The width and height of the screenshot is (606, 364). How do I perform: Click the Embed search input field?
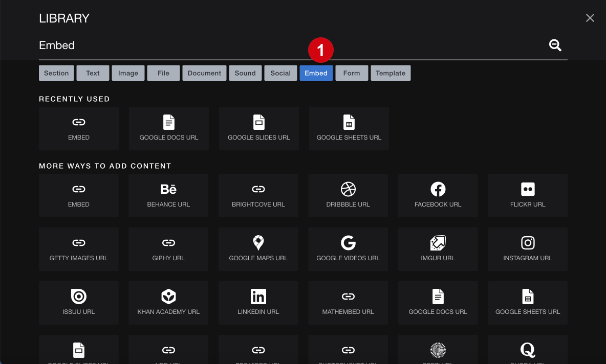[292, 45]
